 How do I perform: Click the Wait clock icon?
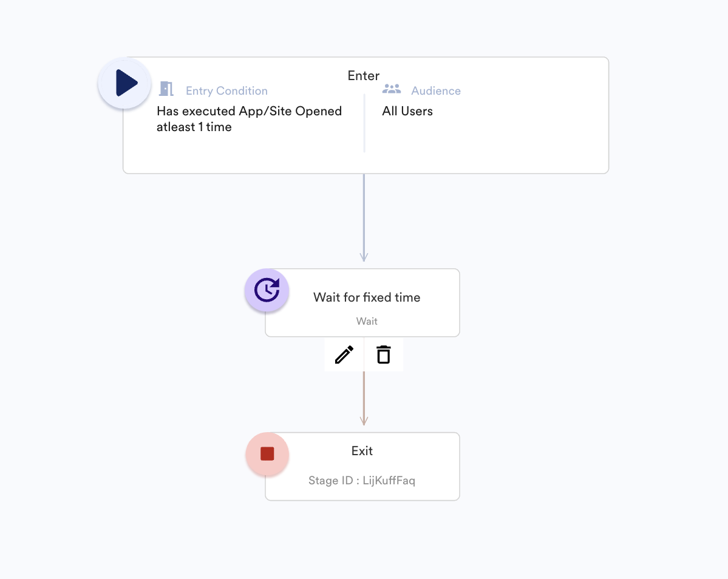coord(267,290)
